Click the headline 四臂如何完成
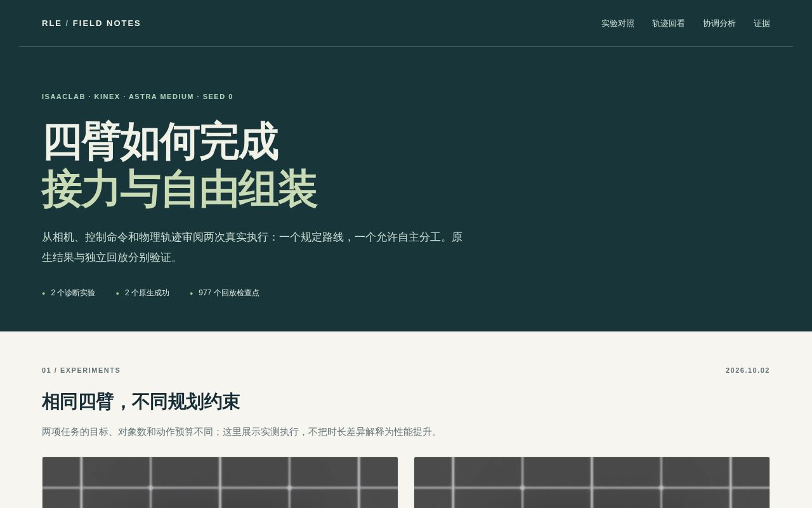The image size is (812, 508). [x=160, y=142]
